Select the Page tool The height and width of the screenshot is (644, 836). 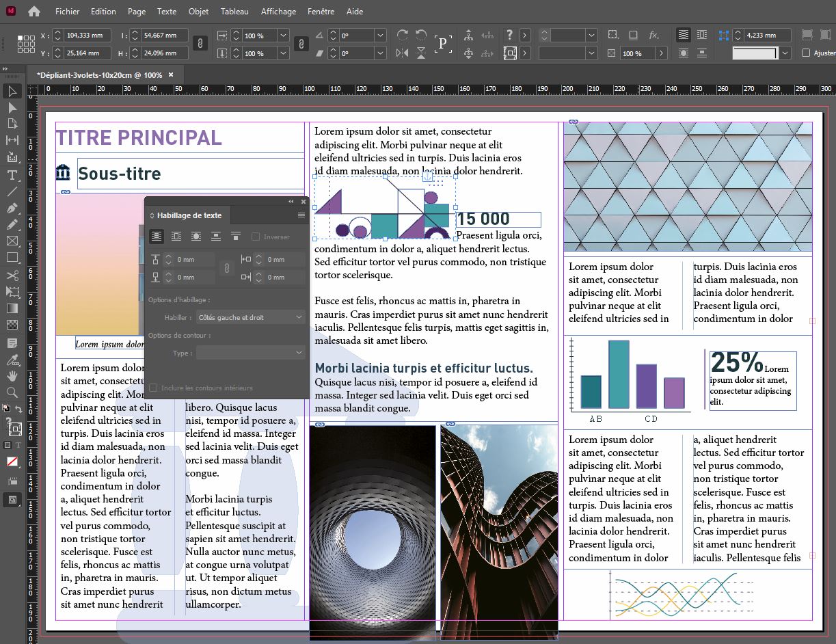point(12,124)
